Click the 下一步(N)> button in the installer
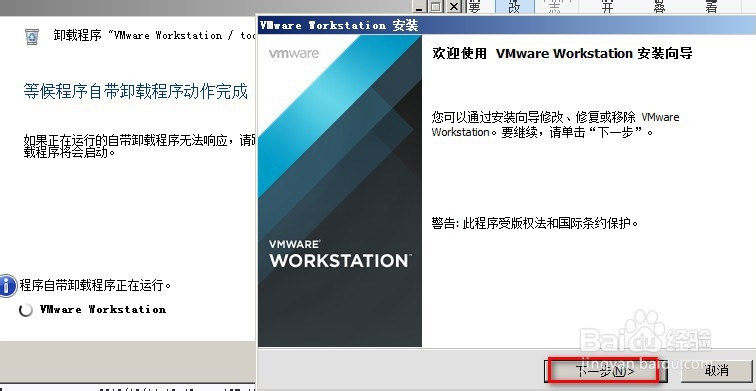The image size is (756, 391). click(606, 370)
